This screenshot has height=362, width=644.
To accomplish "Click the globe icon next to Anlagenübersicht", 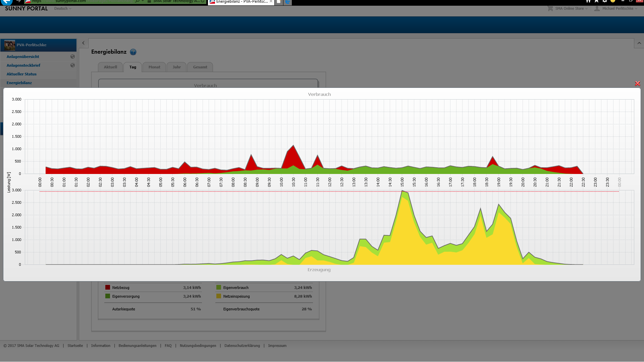I will pyautogui.click(x=72, y=57).
